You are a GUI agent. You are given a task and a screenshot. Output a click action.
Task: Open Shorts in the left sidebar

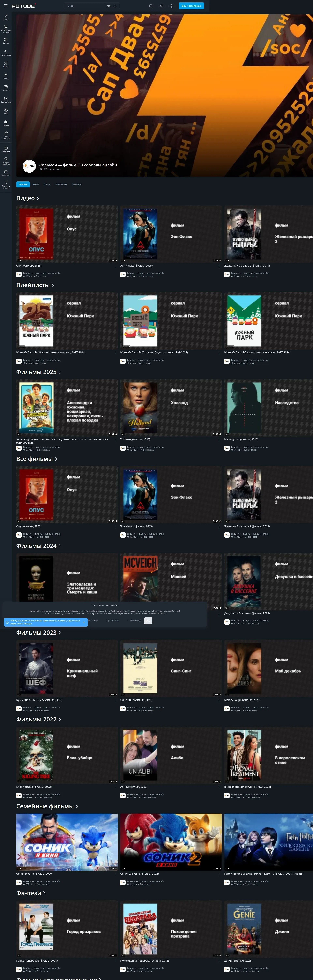click(x=6, y=76)
